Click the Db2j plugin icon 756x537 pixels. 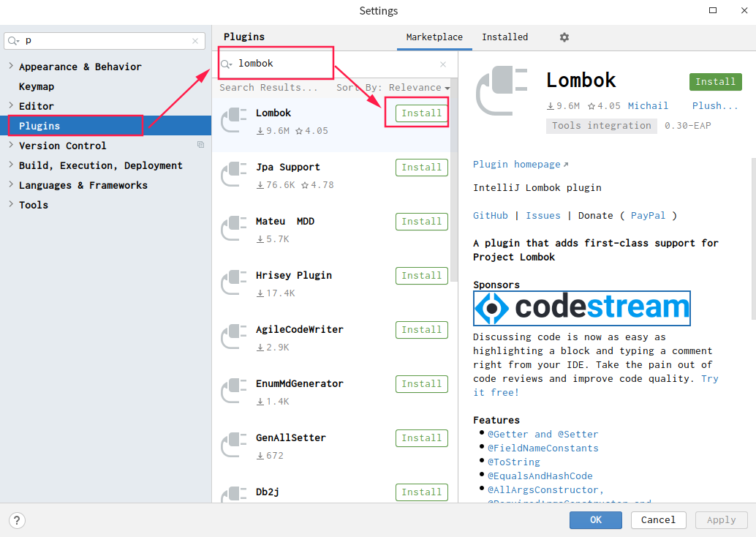click(x=234, y=495)
